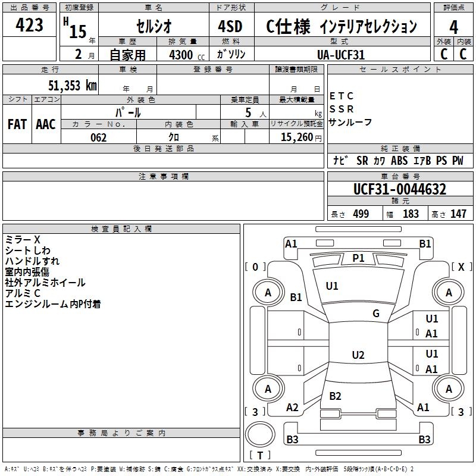Image resolution: width=476 pixels, height=476 pixels.
Task: Select the G marker on the car diagram
Action: (x=376, y=314)
